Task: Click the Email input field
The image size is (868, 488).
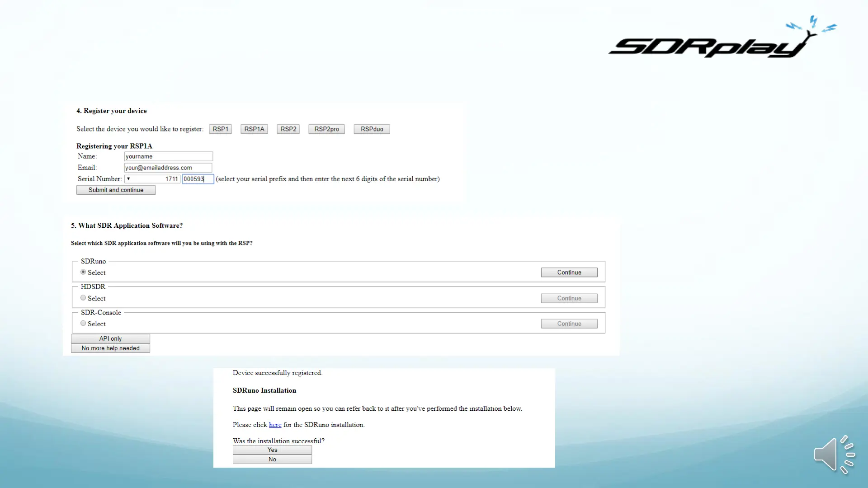Action: coord(168,168)
